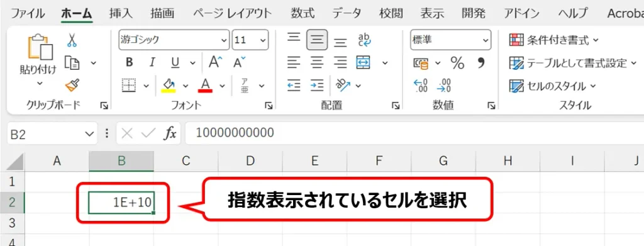Open underline style dropdown arrow
The image size is (644, 246).
click(192, 63)
